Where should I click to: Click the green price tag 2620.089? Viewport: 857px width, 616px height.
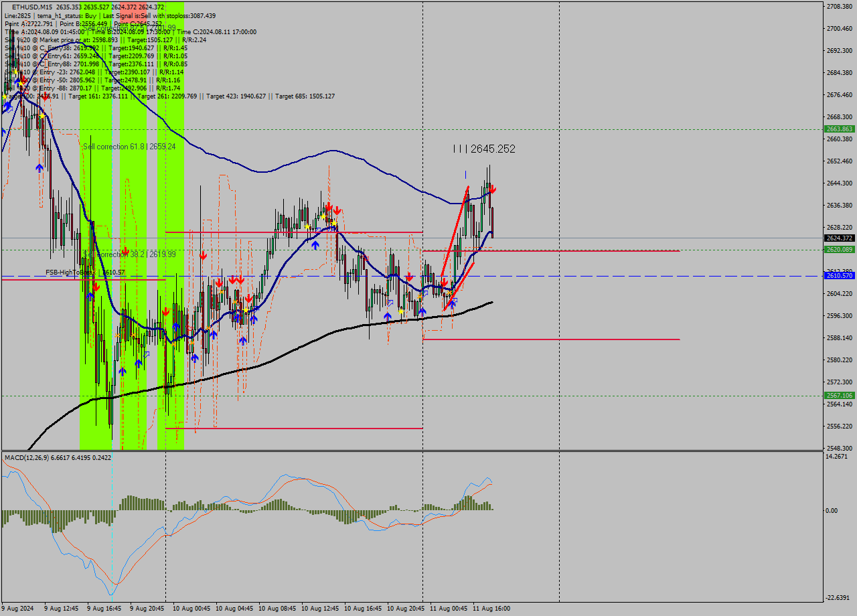(x=839, y=250)
